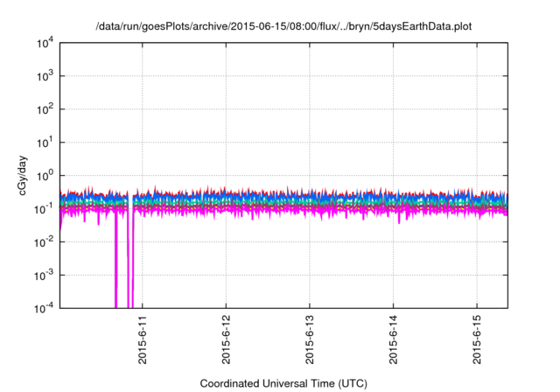Select the 2015-6-11 date tick label
Screen dimensions: 560x392
[142, 339]
